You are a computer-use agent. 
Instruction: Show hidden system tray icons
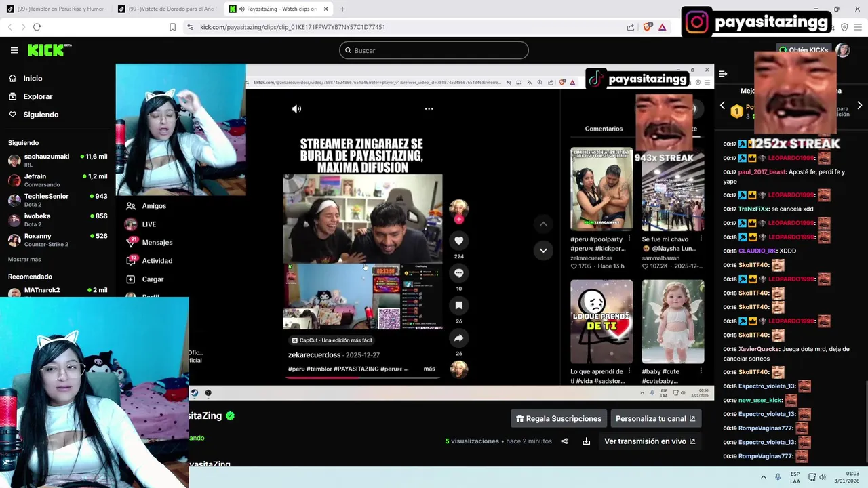pos(763,477)
